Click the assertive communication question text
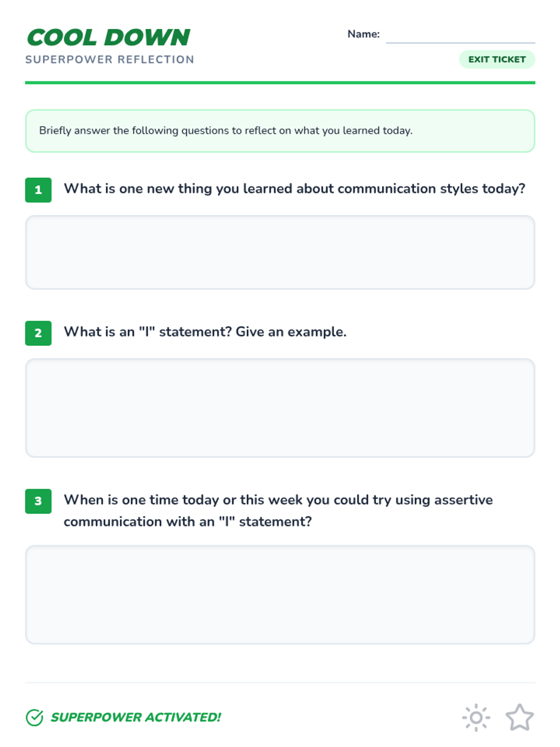The width and height of the screenshot is (560, 747). [278, 510]
